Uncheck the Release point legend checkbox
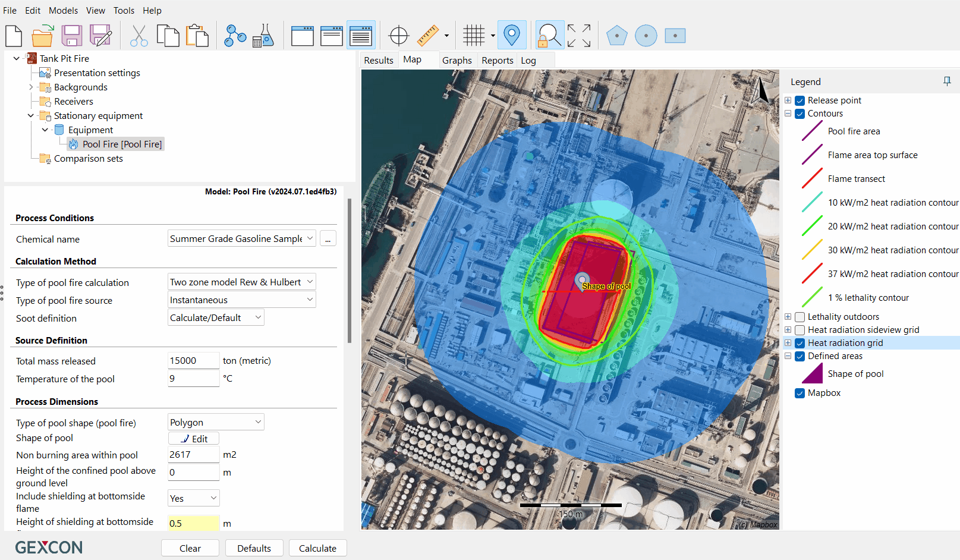 [x=800, y=100]
